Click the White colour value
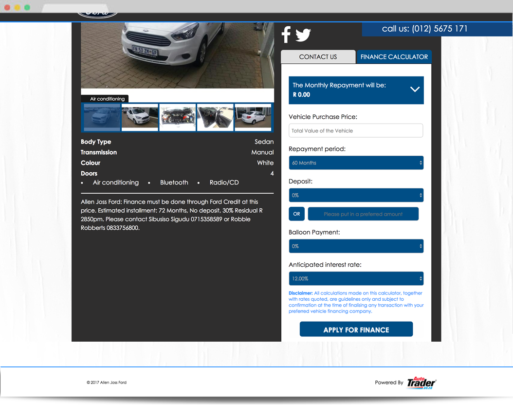This screenshot has width=513, height=420. click(265, 163)
